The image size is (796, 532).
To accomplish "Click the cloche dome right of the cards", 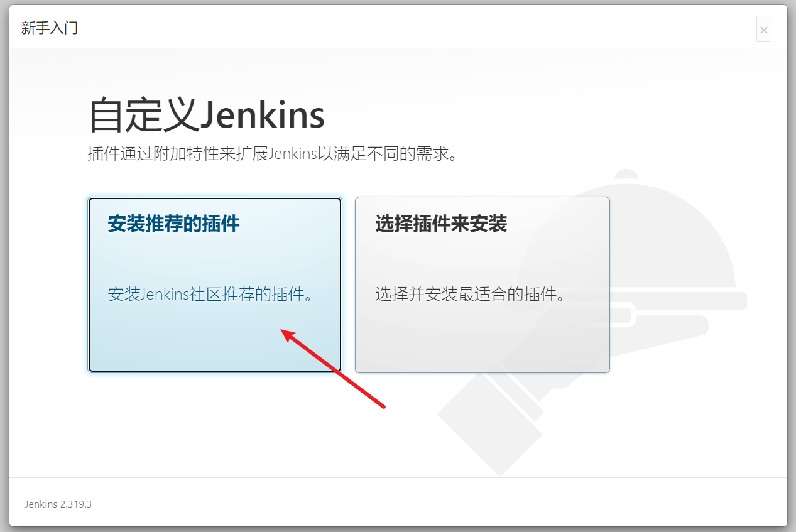I will (x=672, y=239).
